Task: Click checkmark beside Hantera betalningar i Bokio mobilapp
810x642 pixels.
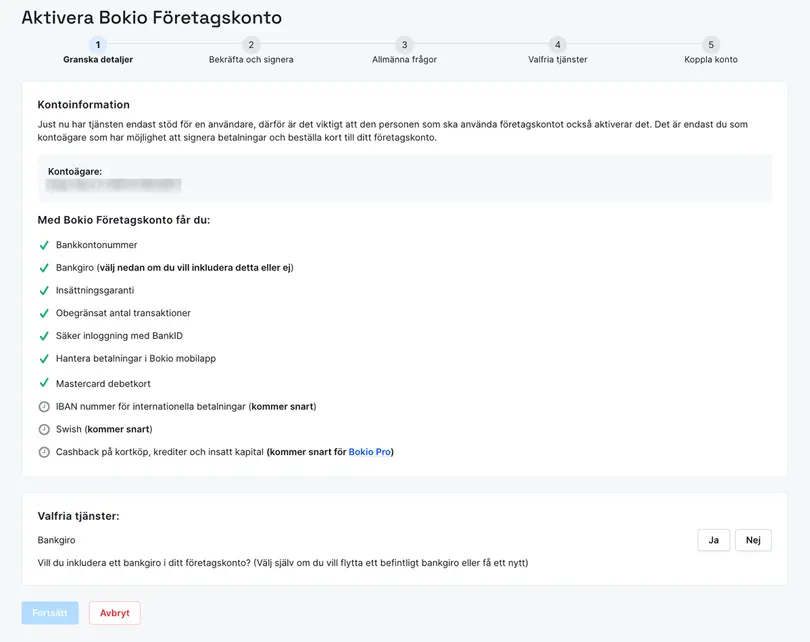Action: click(44, 359)
